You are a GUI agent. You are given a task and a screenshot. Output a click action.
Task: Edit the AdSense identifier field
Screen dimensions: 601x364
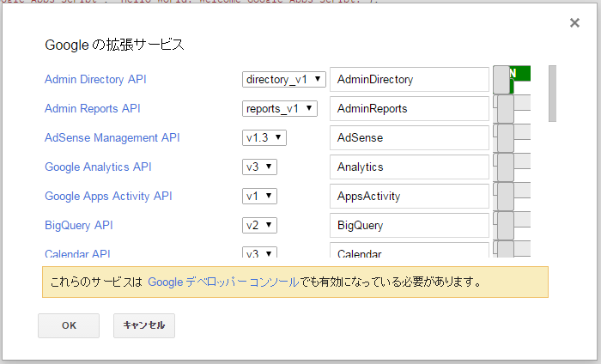410,137
